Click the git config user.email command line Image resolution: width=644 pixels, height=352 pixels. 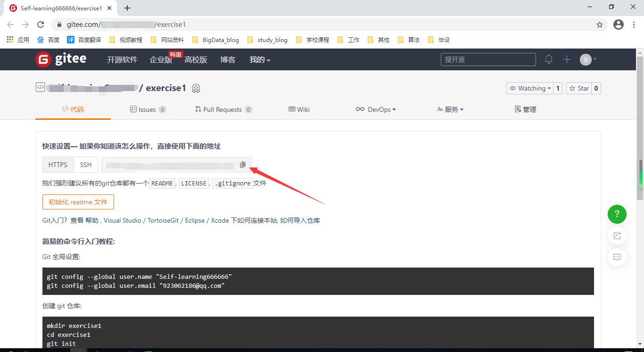pyautogui.click(x=136, y=286)
